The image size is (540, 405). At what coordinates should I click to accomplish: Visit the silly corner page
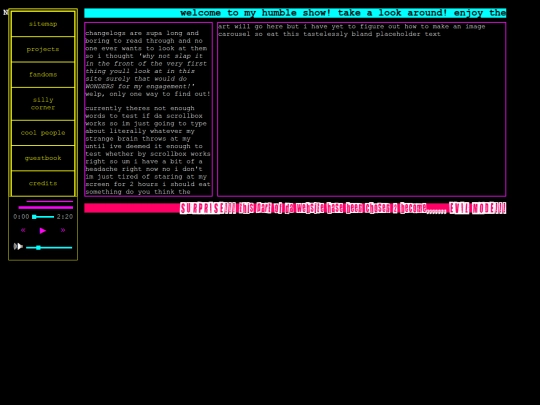(43, 104)
